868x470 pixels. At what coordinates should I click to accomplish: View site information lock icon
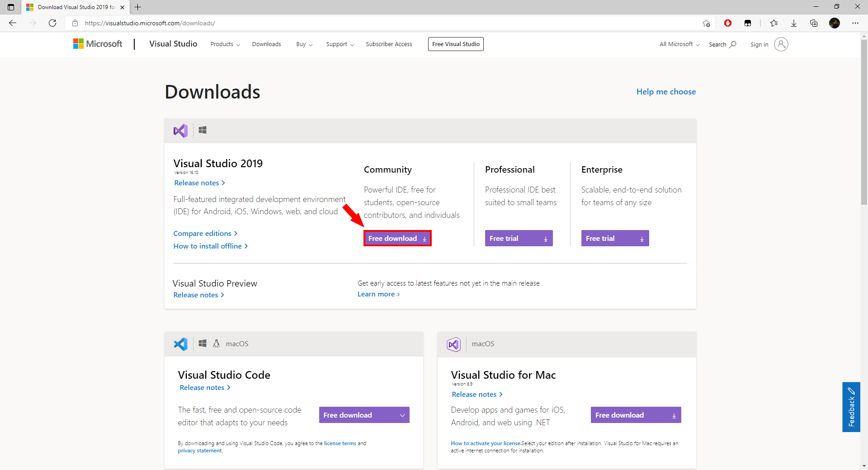pyautogui.click(x=75, y=23)
